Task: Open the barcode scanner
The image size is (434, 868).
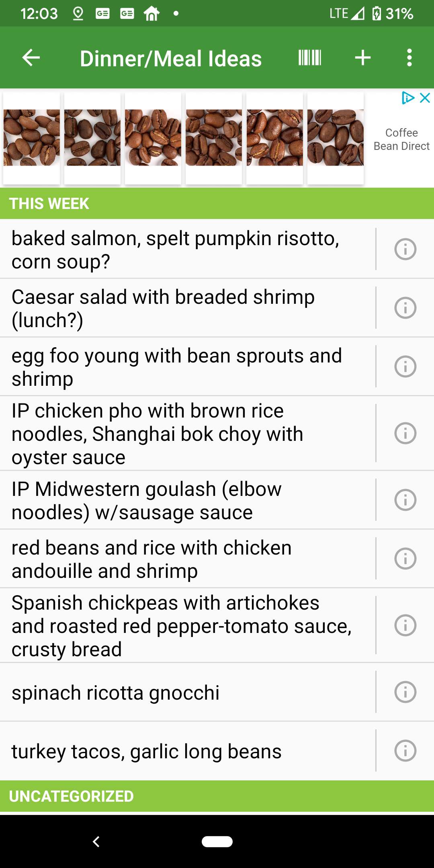Action: tap(310, 58)
